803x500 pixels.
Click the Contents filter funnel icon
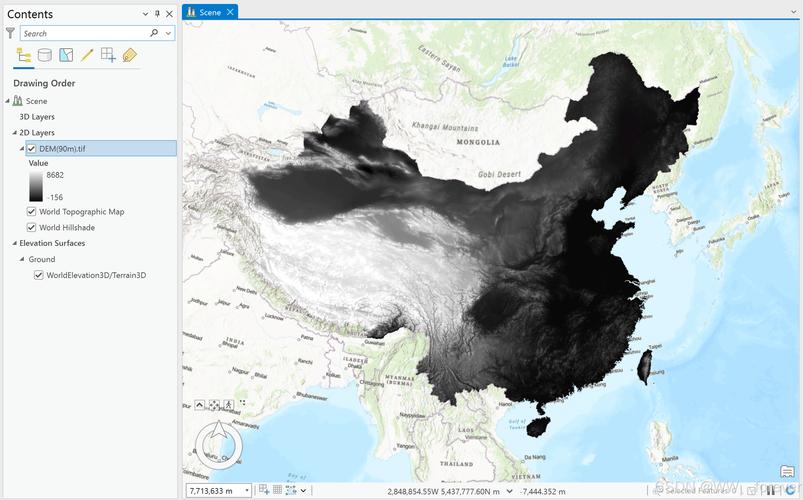click(10, 33)
